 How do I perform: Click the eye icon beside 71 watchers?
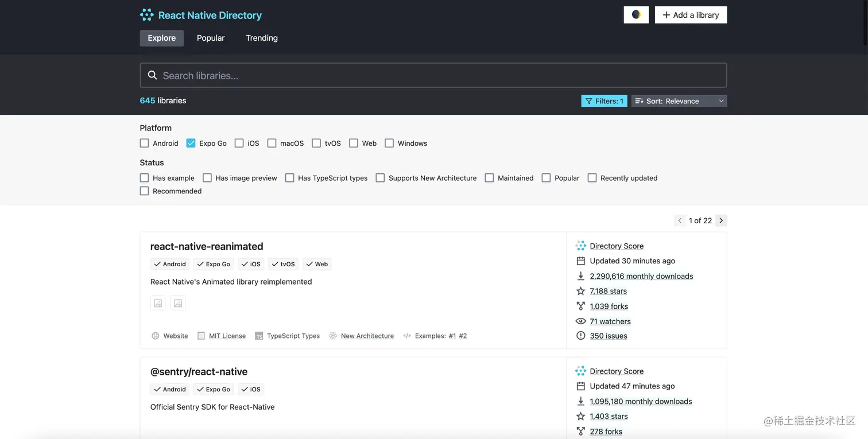(x=580, y=321)
